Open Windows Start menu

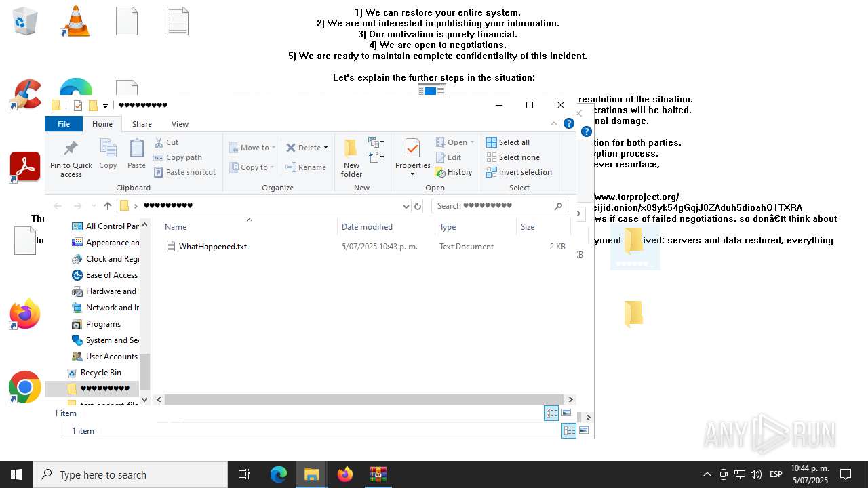click(x=16, y=474)
